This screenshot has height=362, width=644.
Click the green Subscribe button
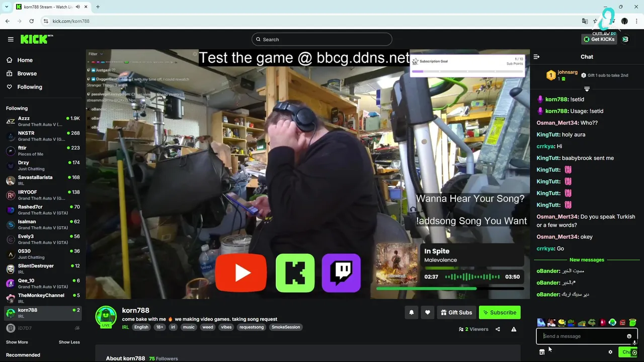[500, 312]
